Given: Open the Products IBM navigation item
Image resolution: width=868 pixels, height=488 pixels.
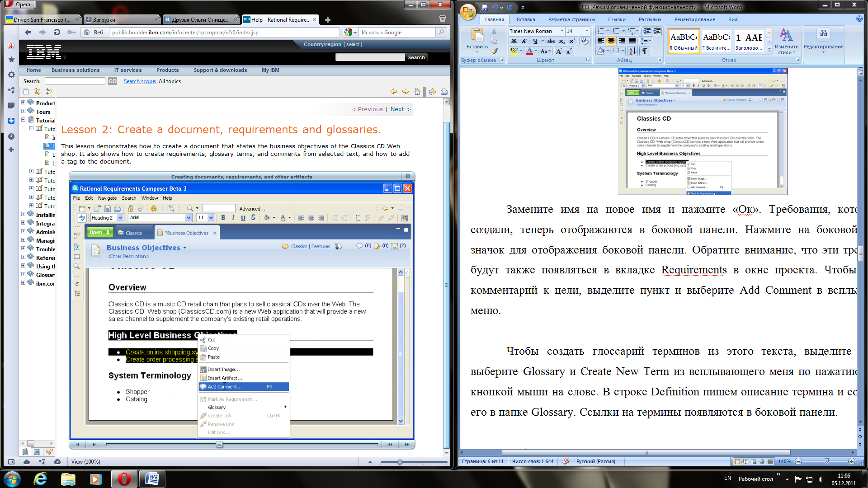Looking at the screenshot, I should click(167, 70).
